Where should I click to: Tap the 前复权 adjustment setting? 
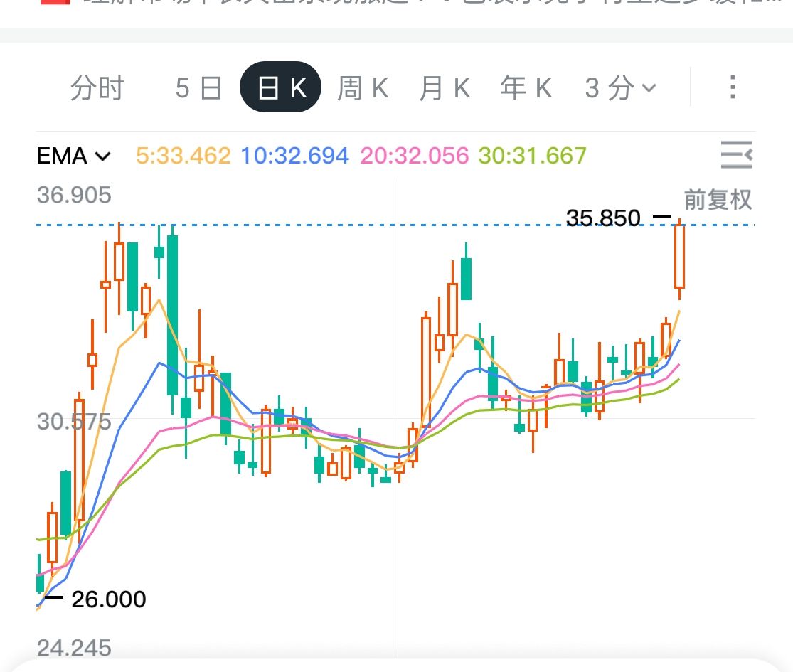[718, 200]
